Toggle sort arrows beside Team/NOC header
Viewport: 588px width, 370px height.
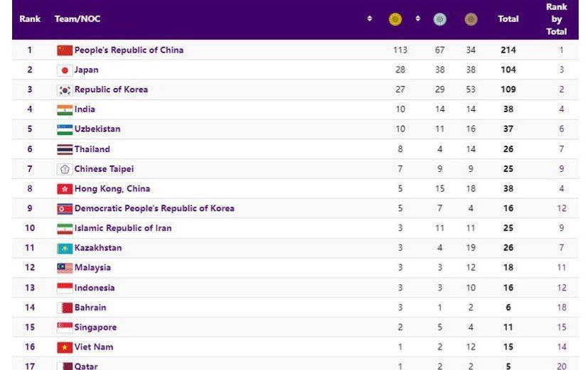tap(370, 18)
